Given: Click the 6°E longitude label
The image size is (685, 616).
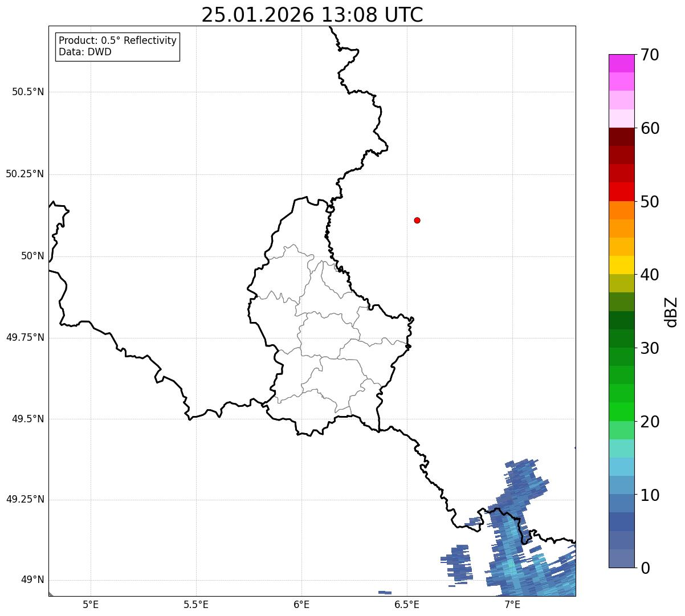Looking at the screenshot, I should (x=301, y=604).
